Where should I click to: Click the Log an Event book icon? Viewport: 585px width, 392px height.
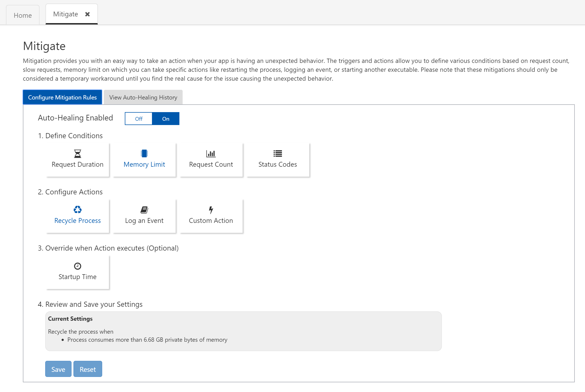[x=144, y=210]
